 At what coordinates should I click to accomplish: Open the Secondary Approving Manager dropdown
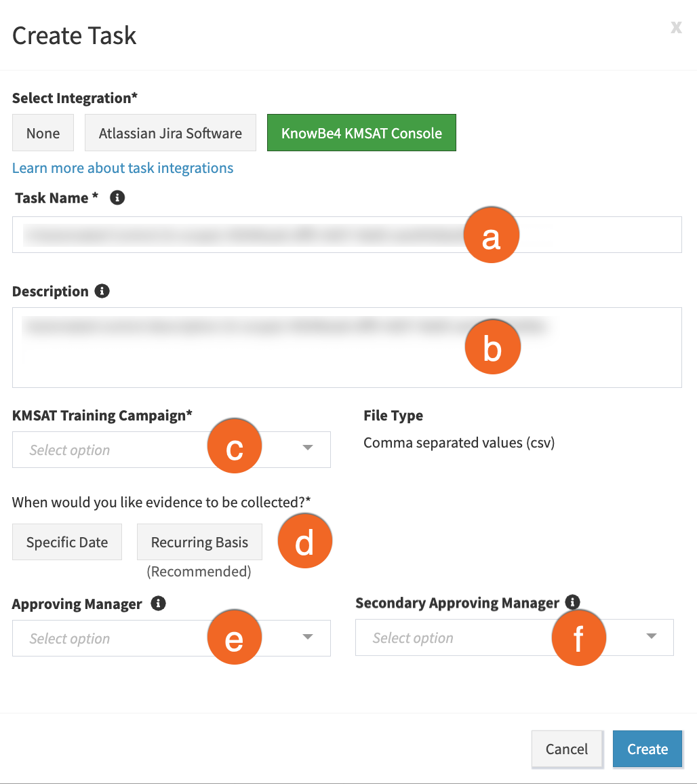(x=650, y=637)
